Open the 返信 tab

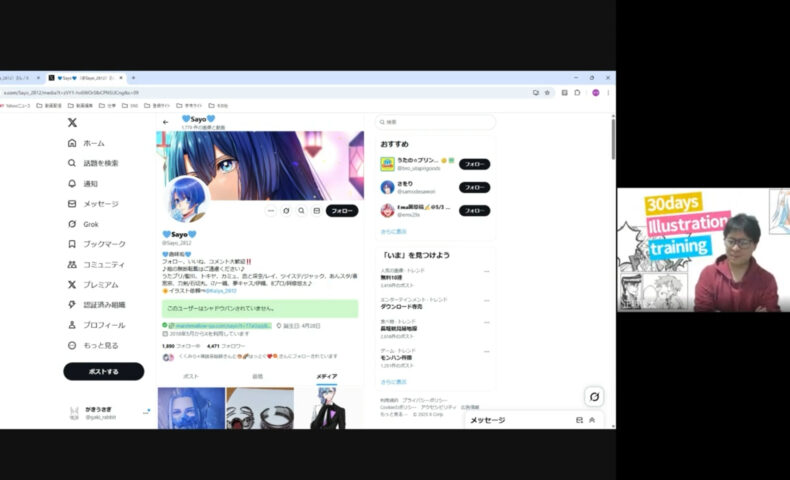[x=257, y=376]
